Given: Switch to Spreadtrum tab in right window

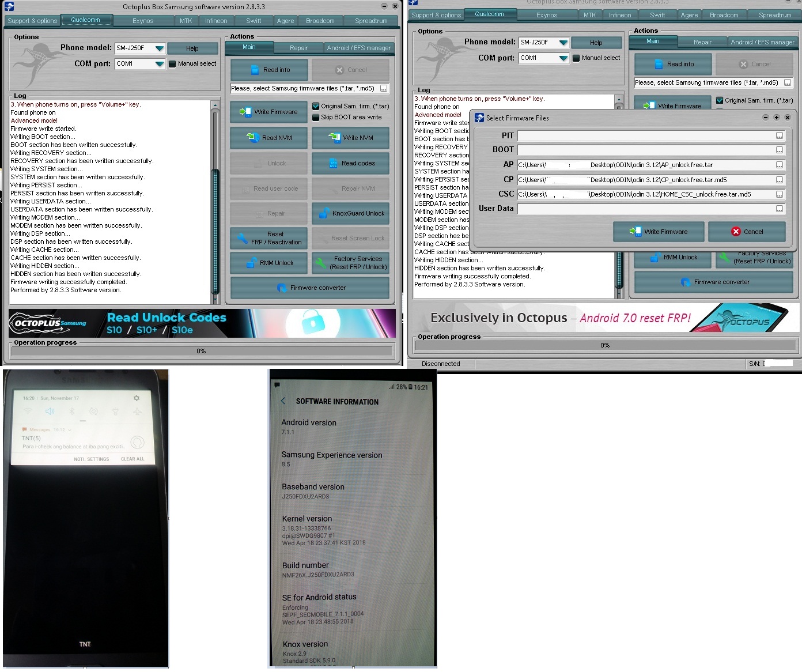Looking at the screenshot, I should coord(775,15).
